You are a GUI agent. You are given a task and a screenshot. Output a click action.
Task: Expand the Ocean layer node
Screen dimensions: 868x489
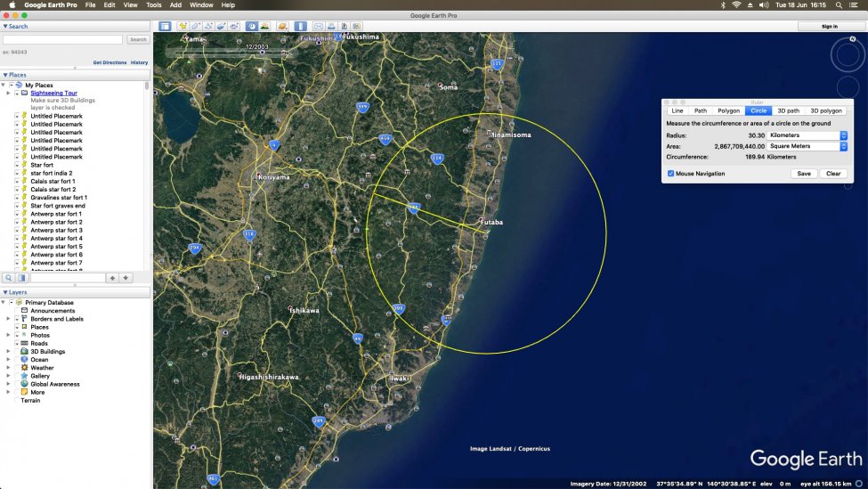(x=8, y=360)
